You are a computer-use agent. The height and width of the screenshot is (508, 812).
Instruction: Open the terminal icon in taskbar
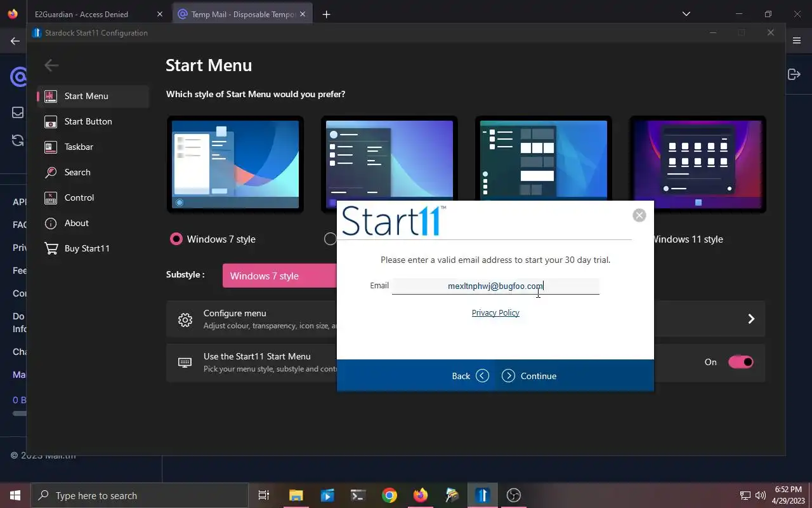(358, 495)
